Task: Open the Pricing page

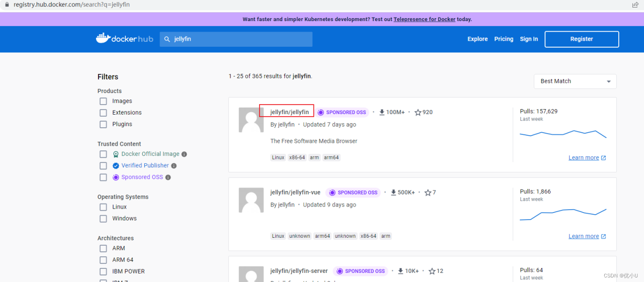Action: click(x=504, y=39)
